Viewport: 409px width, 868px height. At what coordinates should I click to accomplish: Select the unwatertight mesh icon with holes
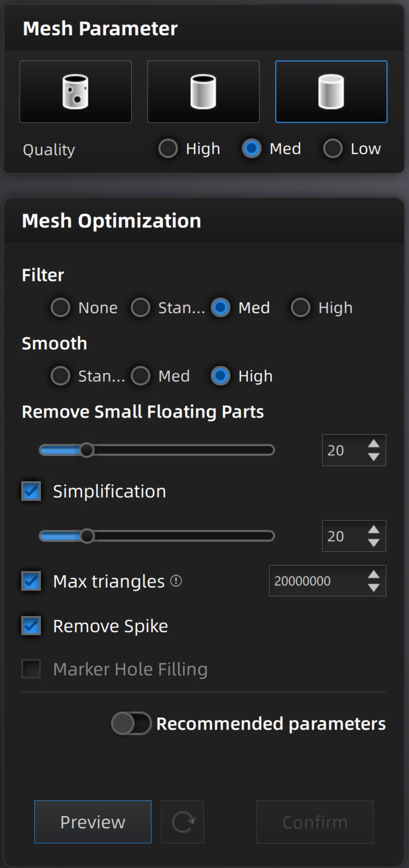76,92
